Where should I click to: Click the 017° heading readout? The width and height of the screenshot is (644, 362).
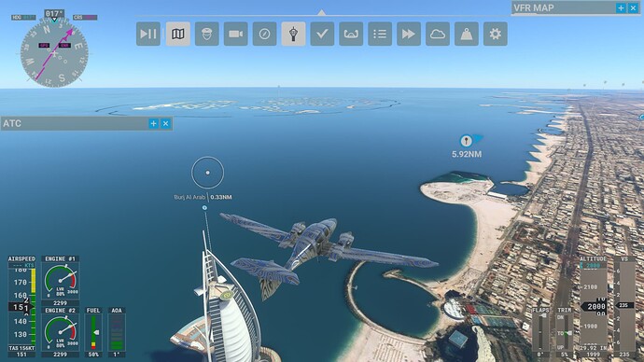54,14
